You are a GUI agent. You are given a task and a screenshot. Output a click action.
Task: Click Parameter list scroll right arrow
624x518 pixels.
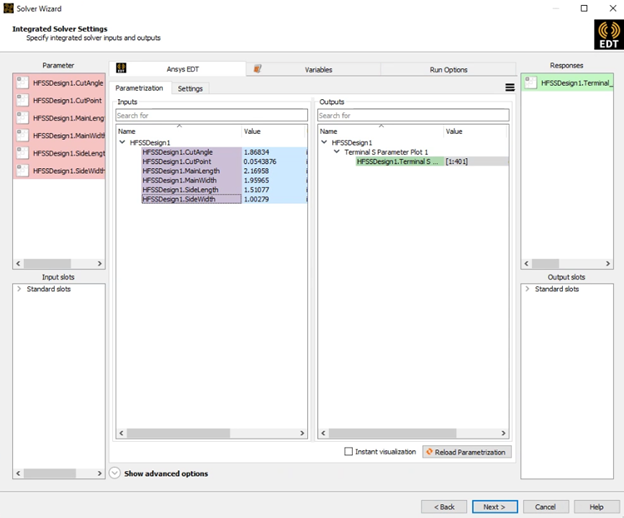coord(99,263)
